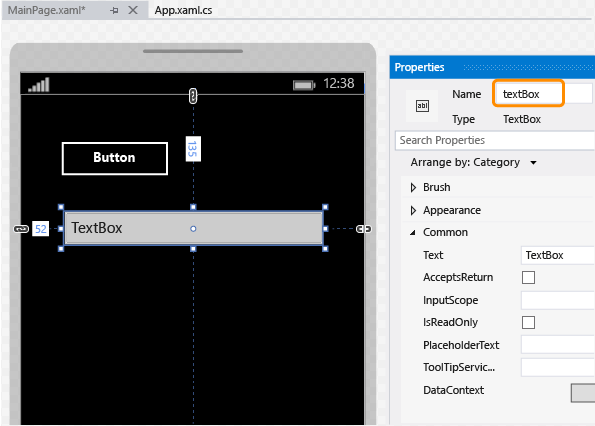The width and height of the screenshot is (595, 426).
Task: Edit the Text property value field
Action: [x=557, y=255]
